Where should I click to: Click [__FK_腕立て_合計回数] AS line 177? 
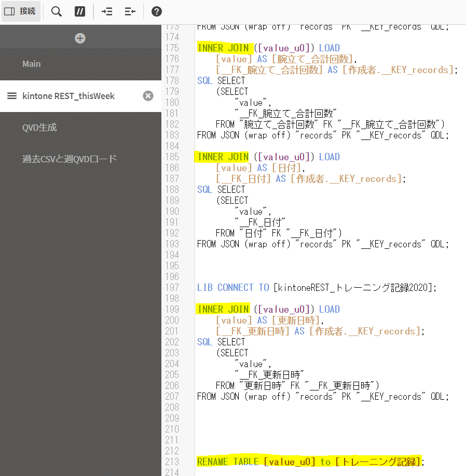pyautogui.click(x=337, y=70)
